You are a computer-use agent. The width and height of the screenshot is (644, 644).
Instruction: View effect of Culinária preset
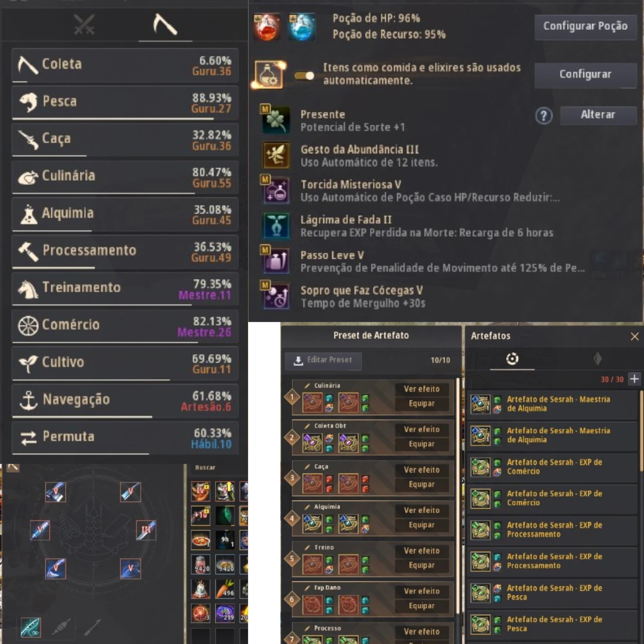[422, 389]
